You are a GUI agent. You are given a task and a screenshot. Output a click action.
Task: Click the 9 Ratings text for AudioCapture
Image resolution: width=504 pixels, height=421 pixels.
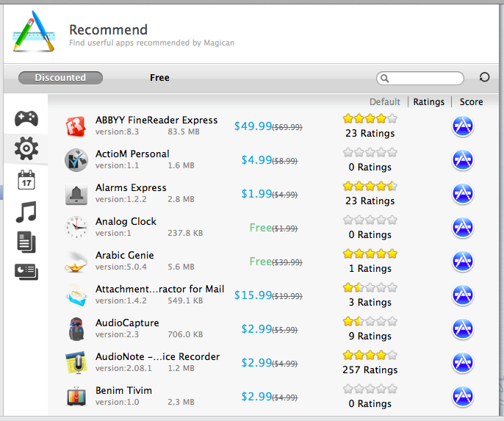point(370,337)
